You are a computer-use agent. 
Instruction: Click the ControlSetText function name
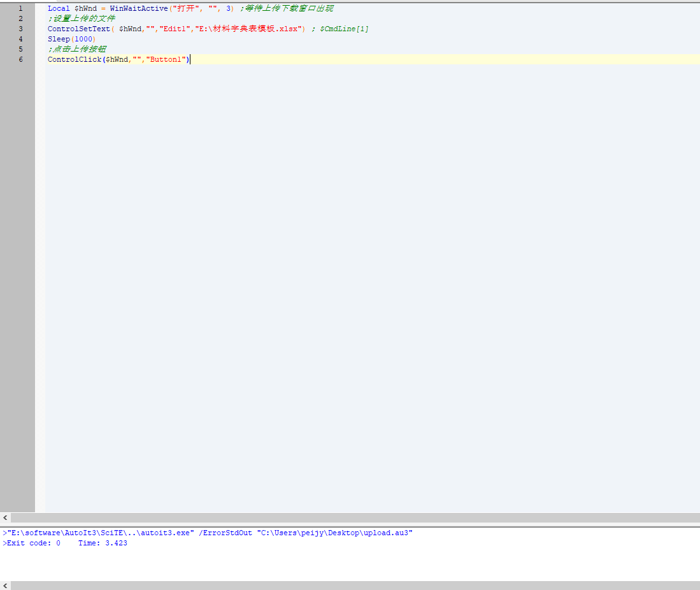[79, 29]
